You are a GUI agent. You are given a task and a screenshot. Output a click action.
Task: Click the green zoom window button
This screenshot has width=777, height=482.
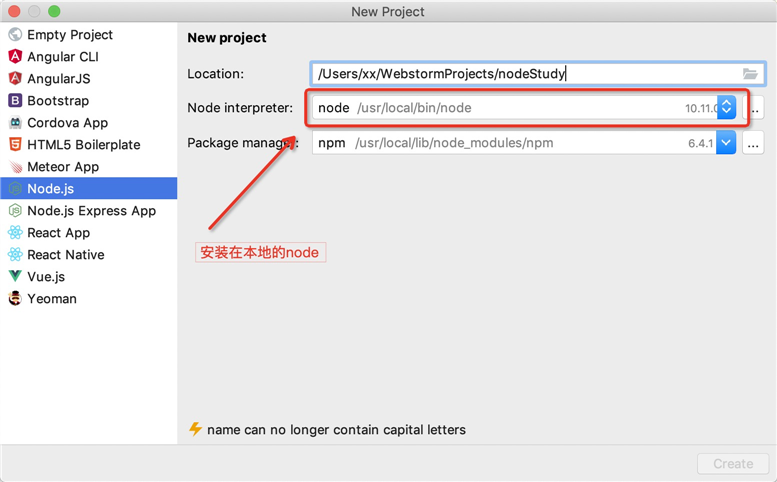point(54,11)
